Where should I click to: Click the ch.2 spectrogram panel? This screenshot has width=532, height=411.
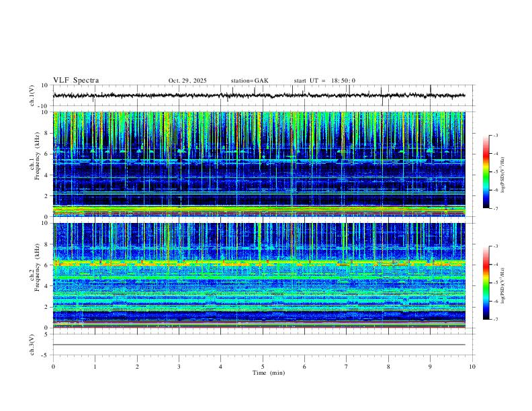tap(259, 275)
